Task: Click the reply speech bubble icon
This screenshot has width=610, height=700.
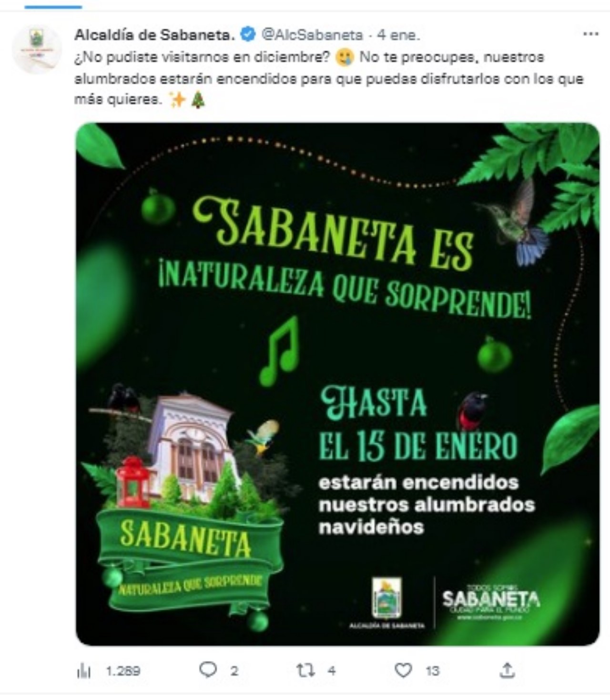Action: point(208,670)
